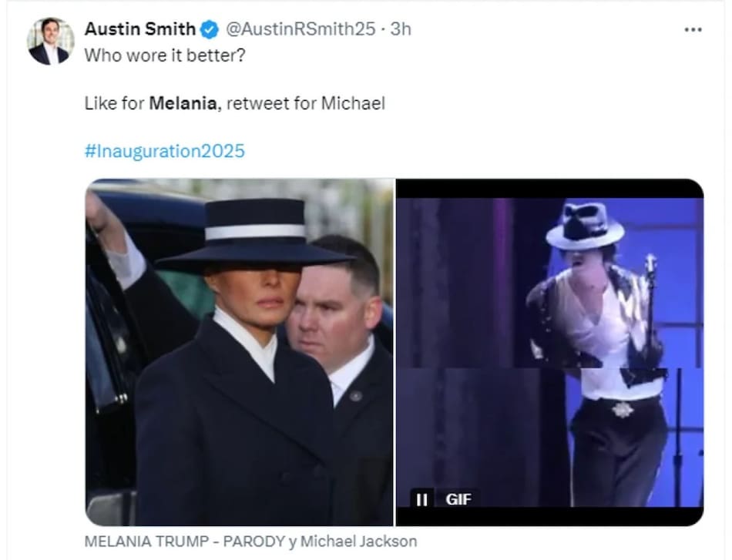Click the blue verified badge

(209, 29)
